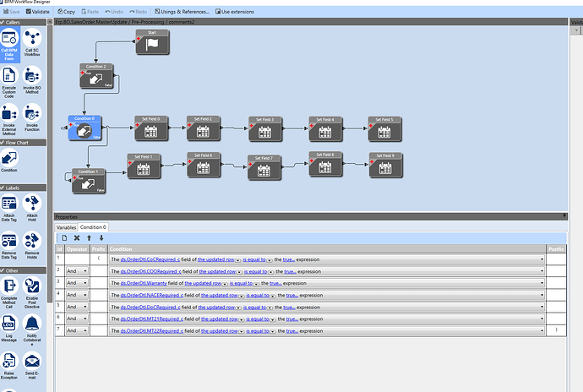
Task: Click the ds.OrderDtl.Warranty field link
Action: pyautogui.click(x=144, y=283)
